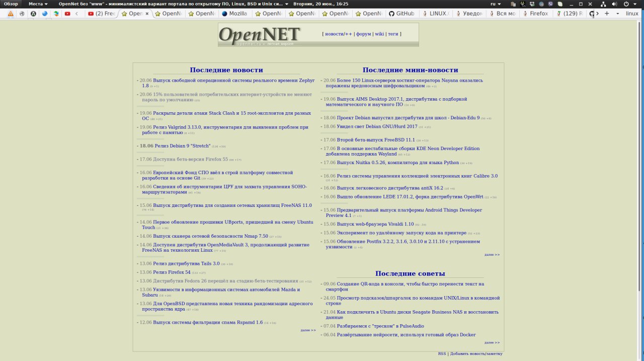Click the wired network status icon
Screen dimensions: 644x361
602,4
